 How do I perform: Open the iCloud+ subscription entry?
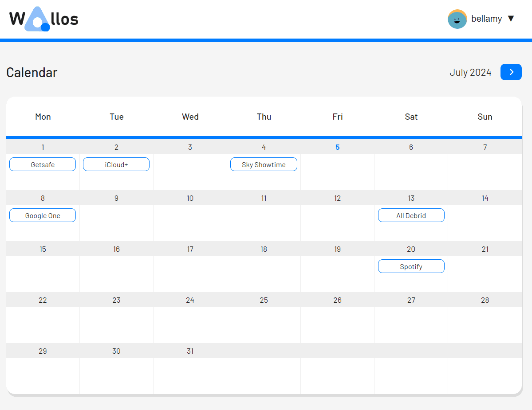tap(116, 164)
